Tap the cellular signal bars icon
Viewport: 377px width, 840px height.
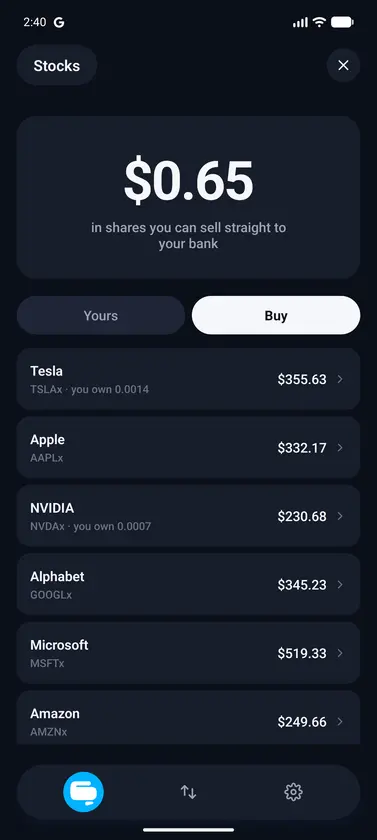[x=300, y=22]
